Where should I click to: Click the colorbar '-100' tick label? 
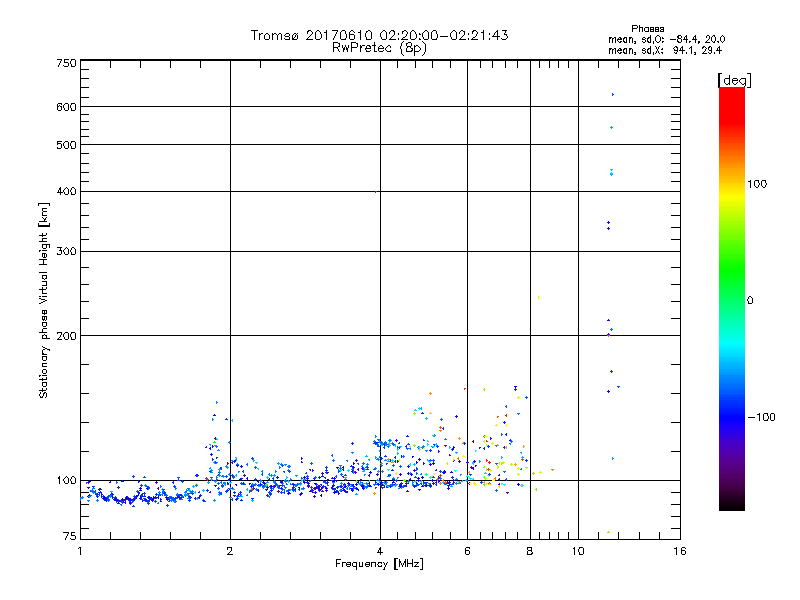point(761,417)
